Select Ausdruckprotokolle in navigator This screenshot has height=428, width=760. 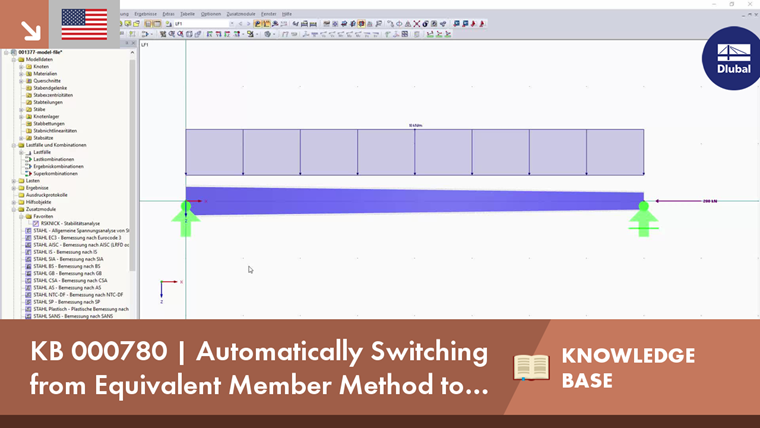47,195
